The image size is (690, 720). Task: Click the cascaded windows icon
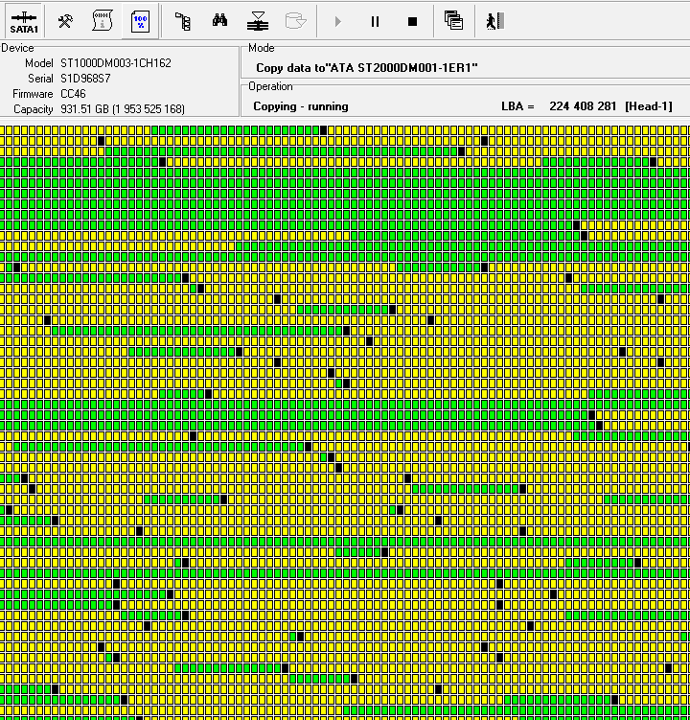coord(453,21)
